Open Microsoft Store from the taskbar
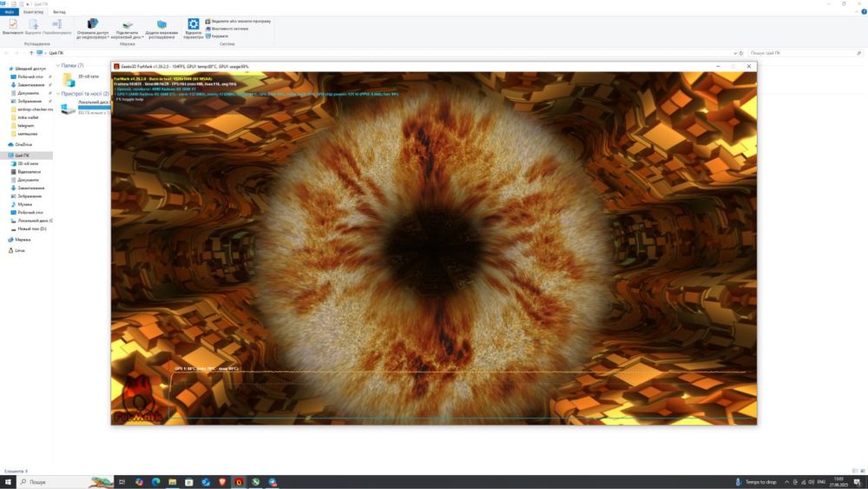The height and width of the screenshot is (489, 868). pos(189,482)
